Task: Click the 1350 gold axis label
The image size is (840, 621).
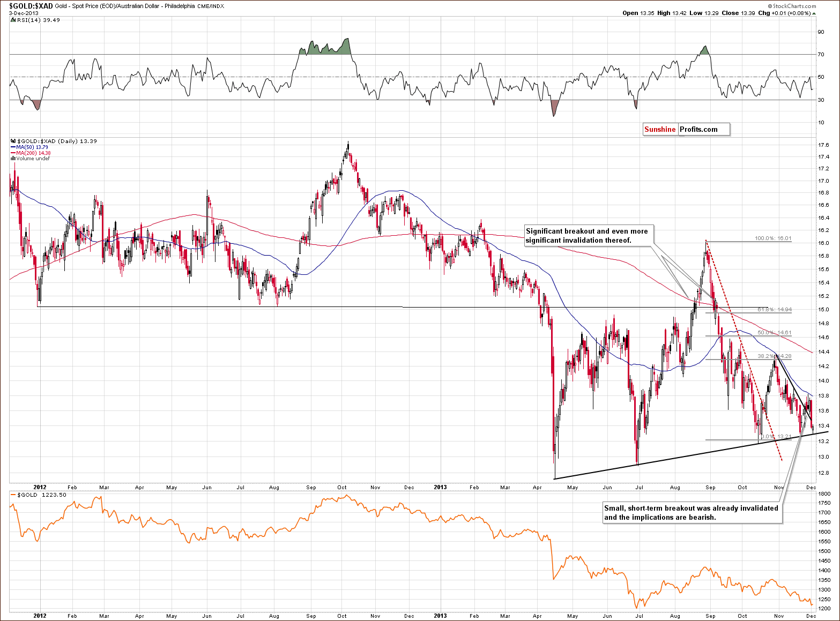Action: [824, 580]
